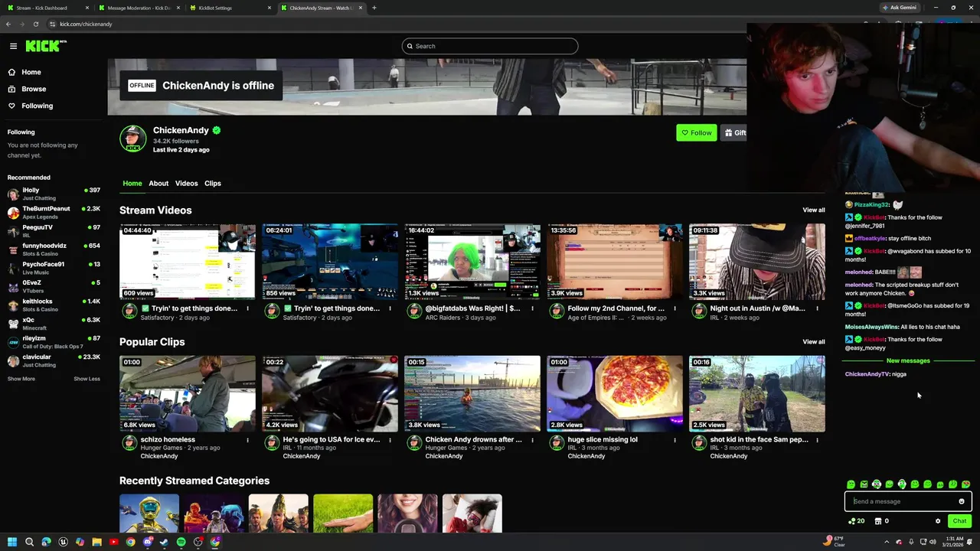Open Discord from the taskbar
This screenshot has height=551, width=980.
pyautogui.click(x=147, y=542)
